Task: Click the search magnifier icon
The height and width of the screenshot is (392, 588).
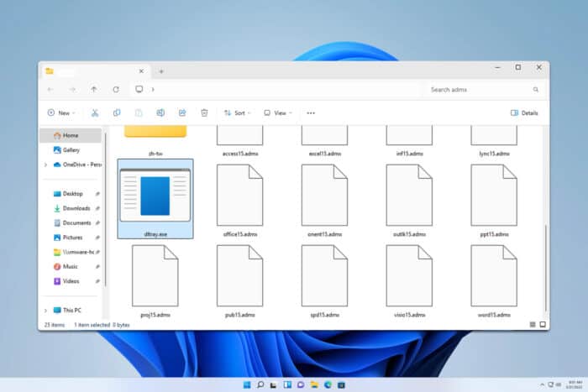Action: point(536,90)
